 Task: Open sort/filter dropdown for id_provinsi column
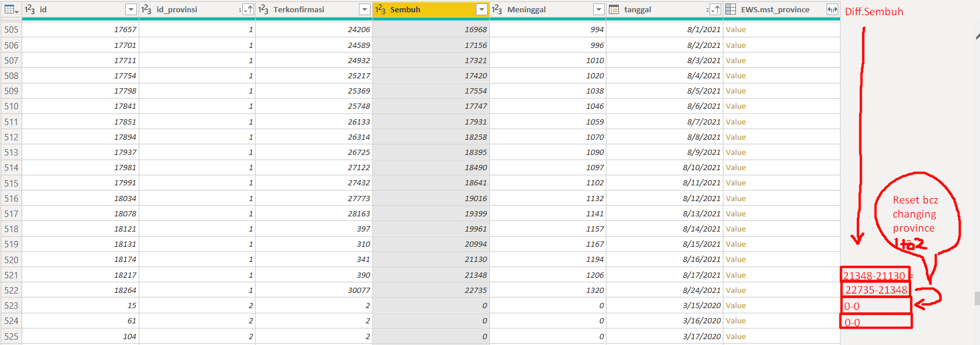point(247,9)
